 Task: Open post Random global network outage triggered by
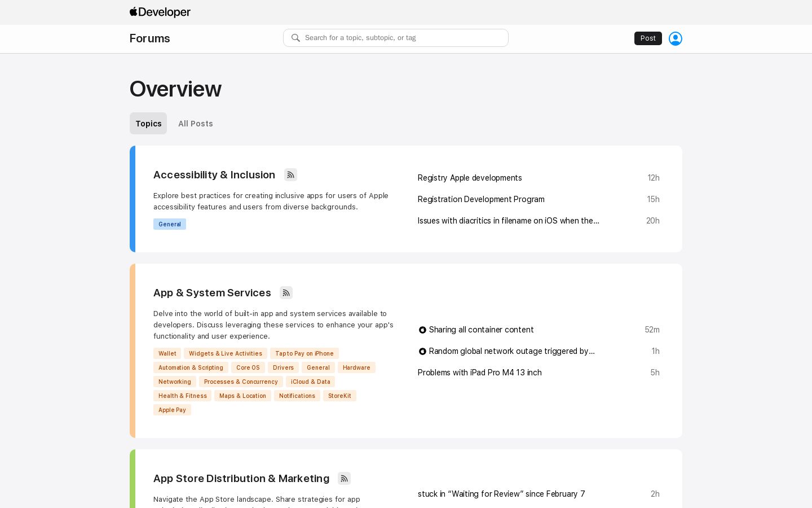pyautogui.click(x=512, y=351)
